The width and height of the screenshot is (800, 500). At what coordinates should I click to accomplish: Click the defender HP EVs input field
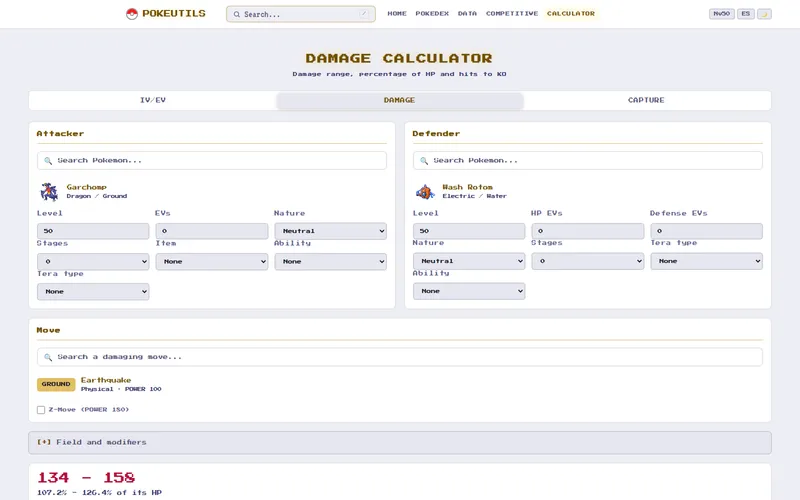click(588, 231)
